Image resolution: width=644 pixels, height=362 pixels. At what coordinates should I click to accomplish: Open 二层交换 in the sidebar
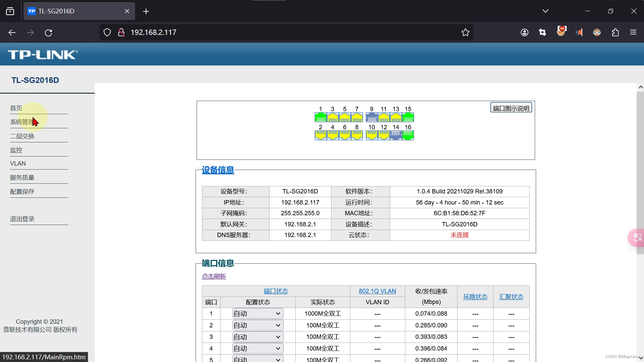pos(22,136)
